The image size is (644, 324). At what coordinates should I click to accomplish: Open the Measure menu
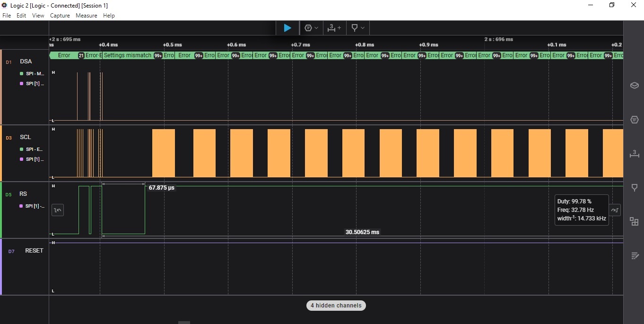pyautogui.click(x=86, y=16)
